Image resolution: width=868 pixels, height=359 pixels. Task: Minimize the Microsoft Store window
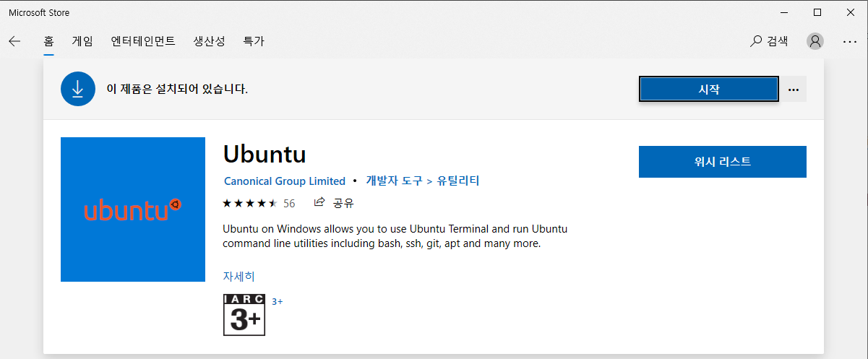pyautogui.click(x=783, y=12)
